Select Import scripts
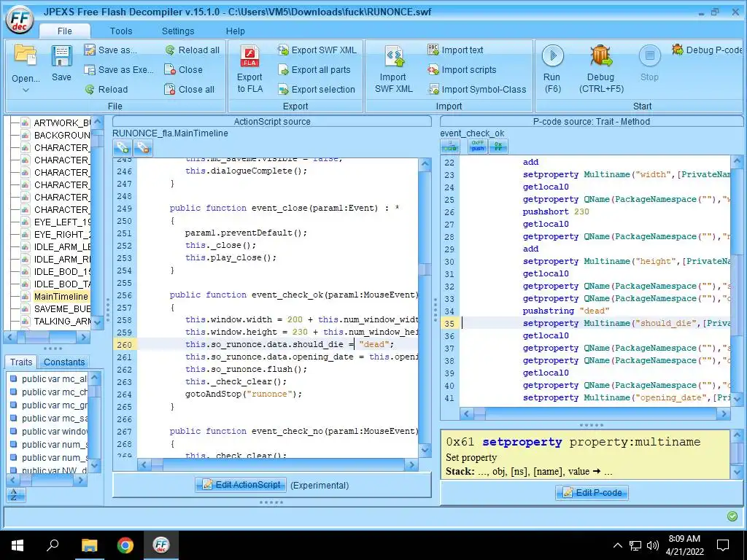 coord(462,69)
